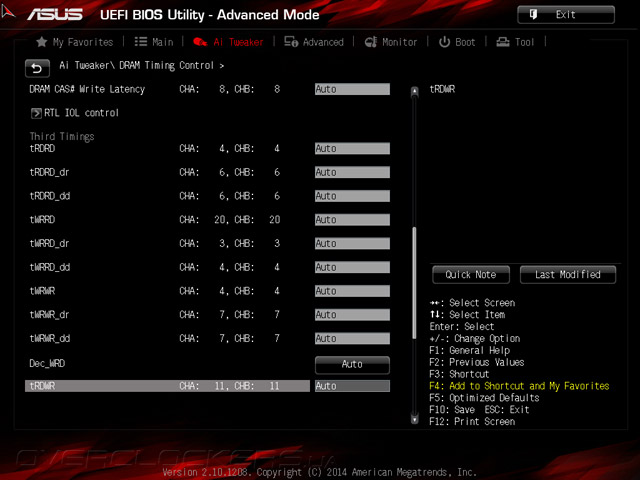Click the Main list icon

coord(141,42)
